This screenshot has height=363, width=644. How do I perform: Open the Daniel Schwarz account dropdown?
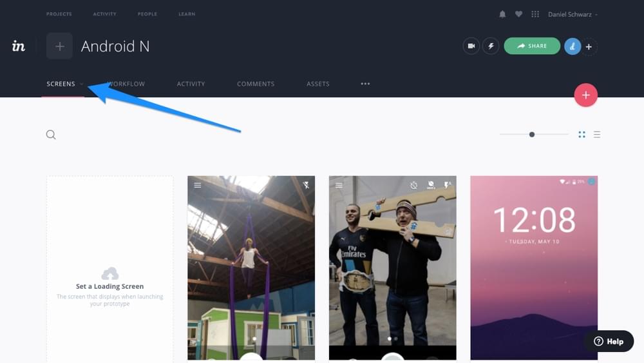[572, 14]
